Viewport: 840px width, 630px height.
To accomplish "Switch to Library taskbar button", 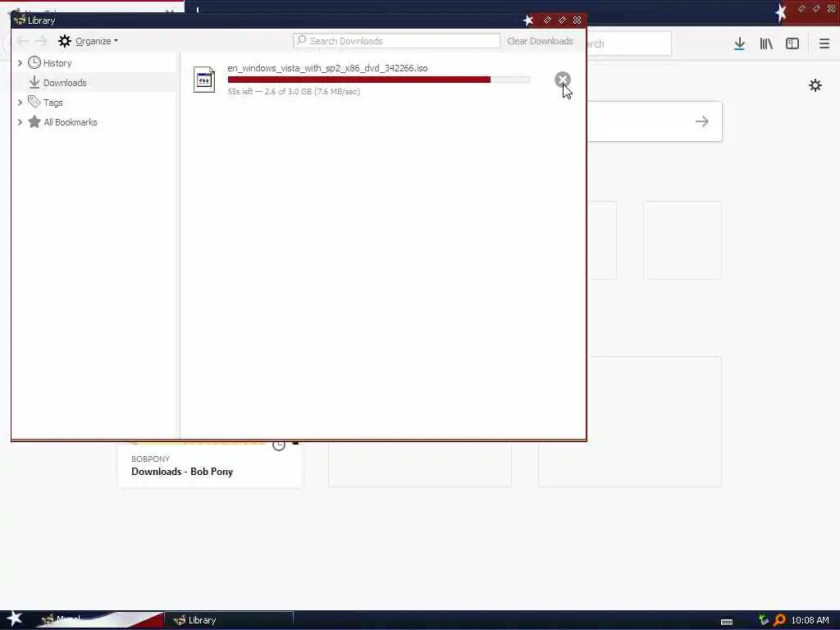I will pos(229,620).
